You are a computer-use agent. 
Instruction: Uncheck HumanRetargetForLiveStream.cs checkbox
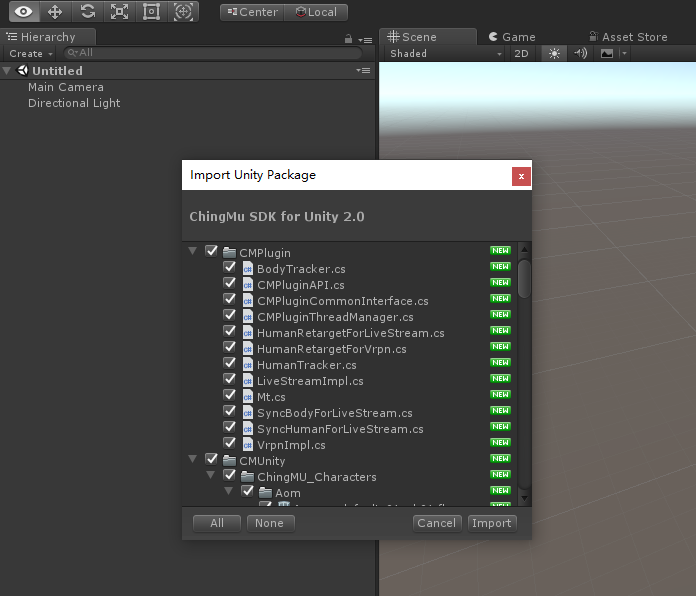point(229,331)
